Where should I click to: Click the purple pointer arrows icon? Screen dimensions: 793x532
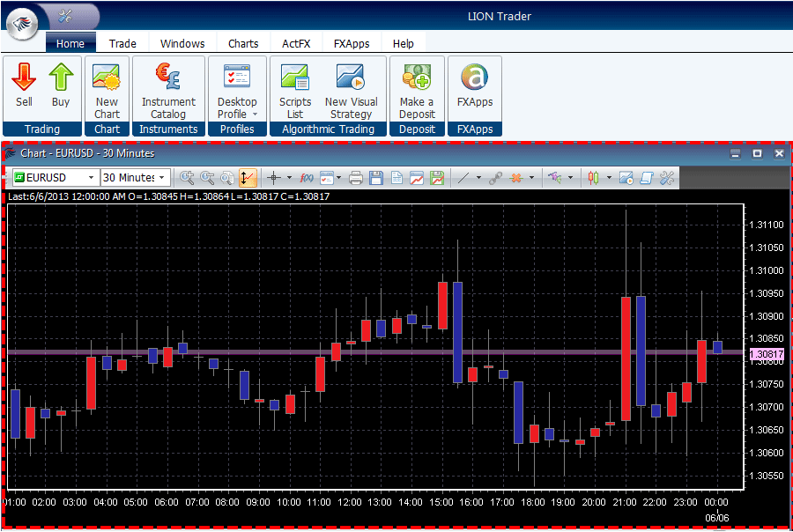pyautogui.click(x=555, y=178)
